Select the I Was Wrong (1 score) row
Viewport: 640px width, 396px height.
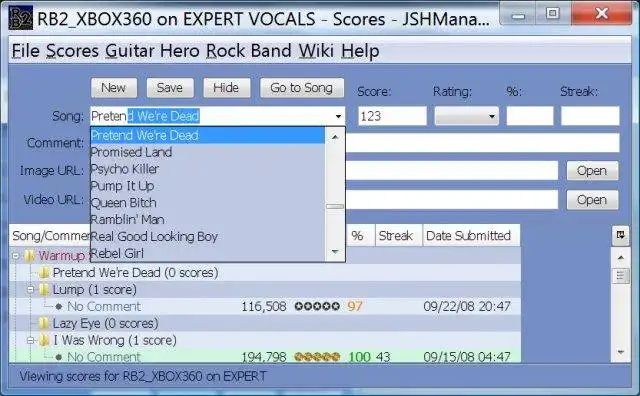pyautogui.click(x=265, y=340)
